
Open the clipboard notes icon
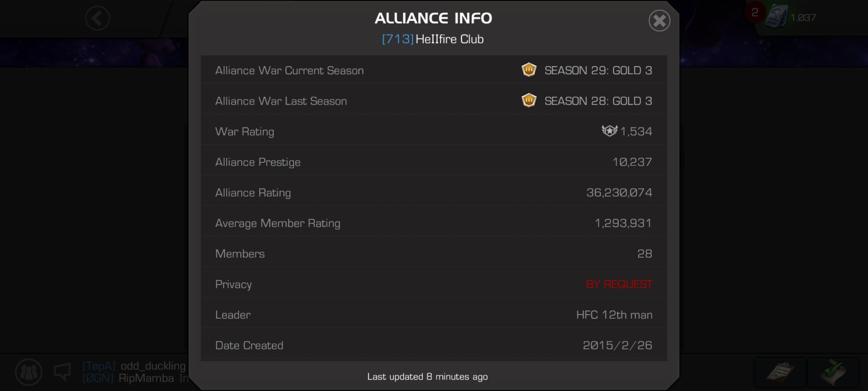[780, 372]
